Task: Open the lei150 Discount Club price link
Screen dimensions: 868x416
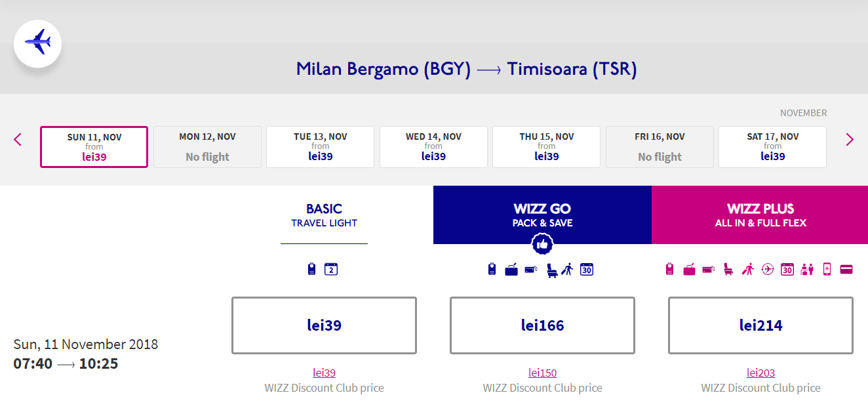Action: pos(542,373)
